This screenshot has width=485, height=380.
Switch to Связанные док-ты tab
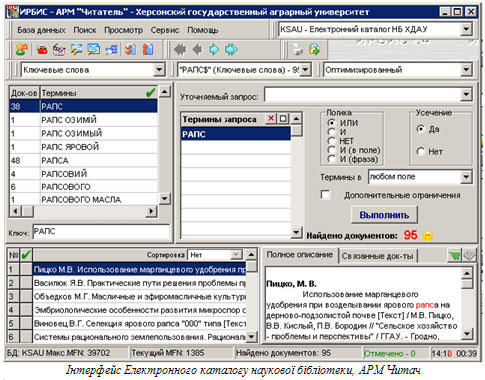click(x=377, y=256)
